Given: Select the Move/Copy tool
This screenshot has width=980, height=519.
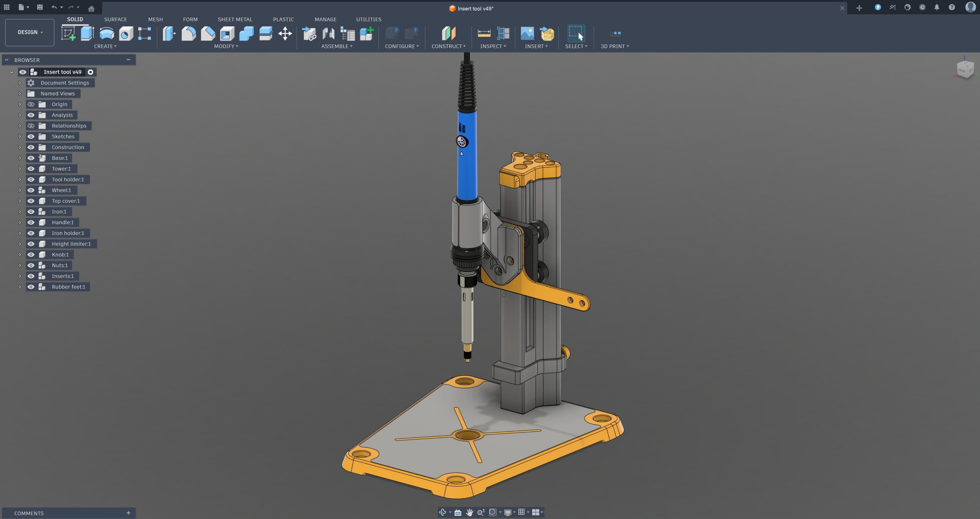Looking at the screenshot, I should (285, 34).
